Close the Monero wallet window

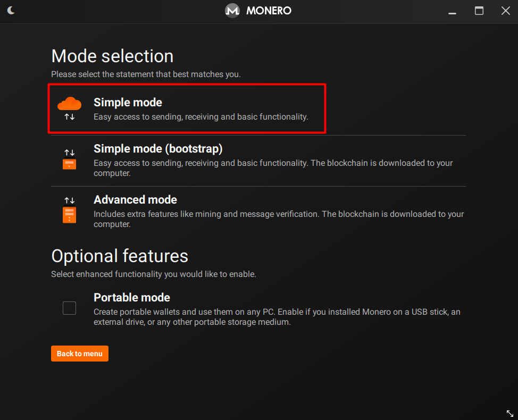tap(505, 11)
